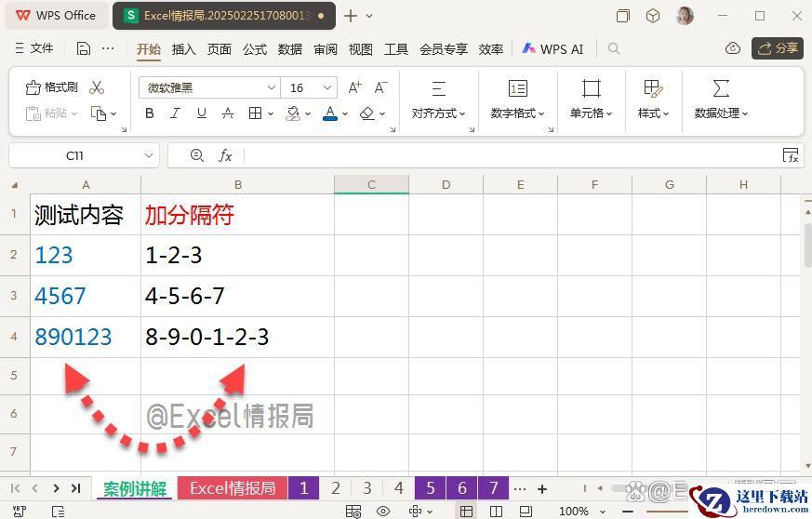Click the Share (分享) button

click(778, 48)
